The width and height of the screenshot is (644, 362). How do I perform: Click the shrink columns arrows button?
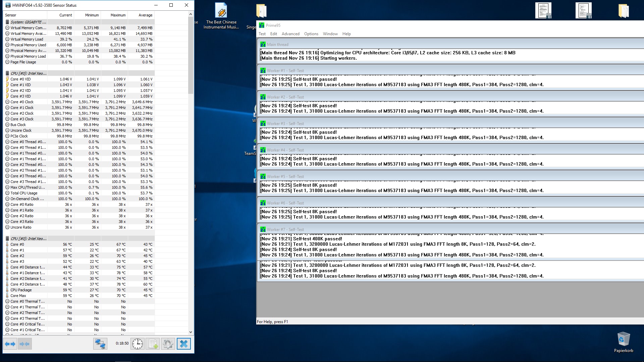(24, 344)
